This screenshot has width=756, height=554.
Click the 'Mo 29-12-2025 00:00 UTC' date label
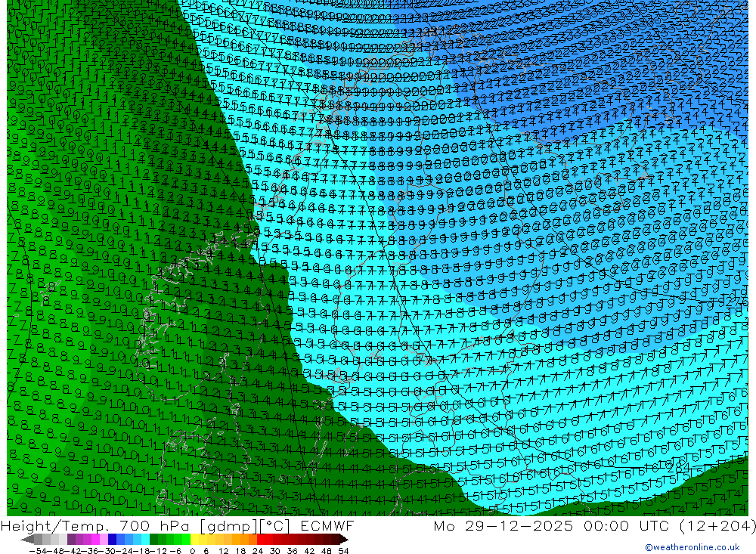click(553, 525)
